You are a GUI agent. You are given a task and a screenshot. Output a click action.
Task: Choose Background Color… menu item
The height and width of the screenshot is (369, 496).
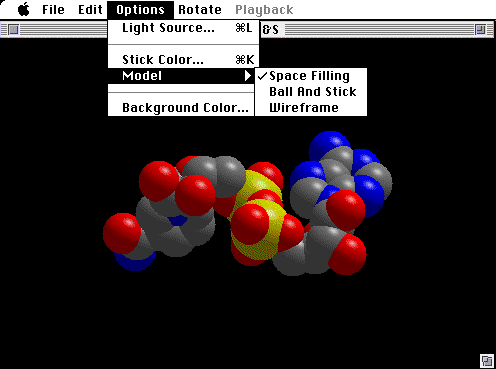tap(181, 108)
